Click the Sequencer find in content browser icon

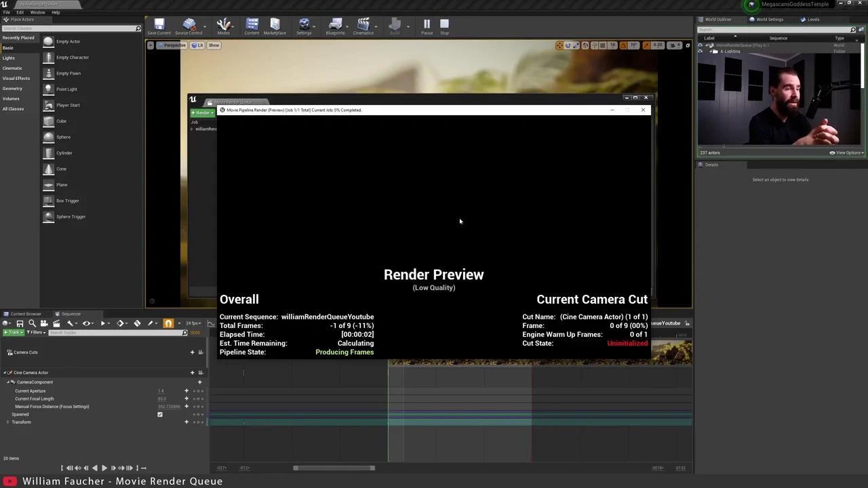pos(32,323)
